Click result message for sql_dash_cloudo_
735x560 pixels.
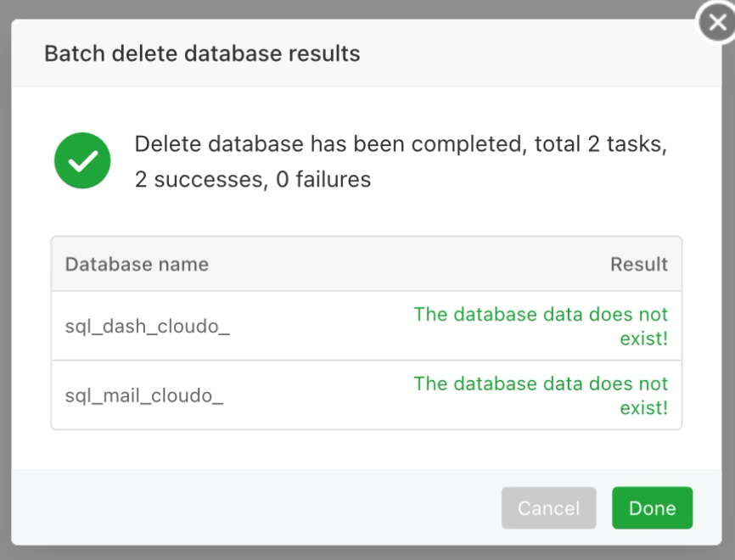(x=541, y=327)
